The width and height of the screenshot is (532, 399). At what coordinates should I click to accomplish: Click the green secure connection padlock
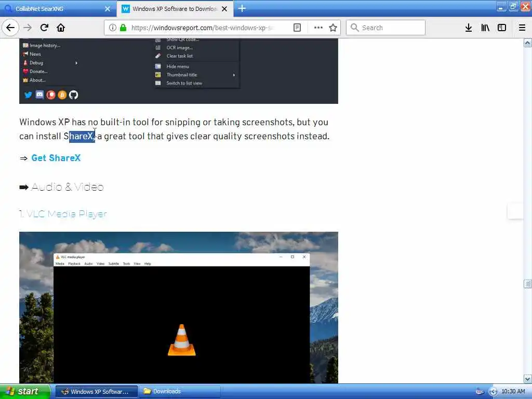click(x=123, y=28)
